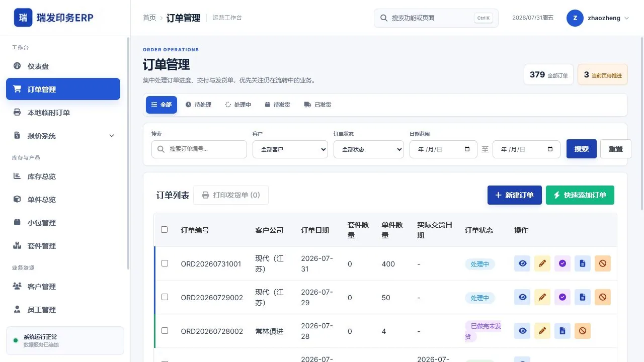This screenshot has width=644, height=362.
Task: Go to 首页 via breadcrumb
Action: tap(149, 18)
